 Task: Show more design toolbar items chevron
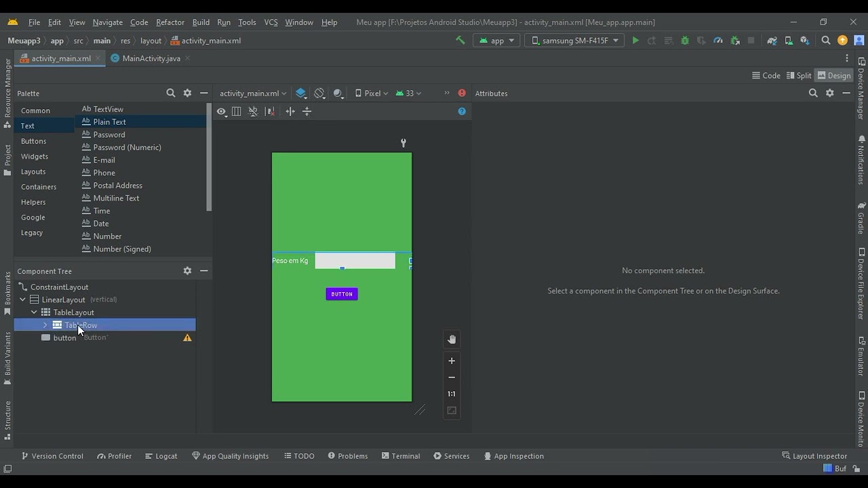447,93
